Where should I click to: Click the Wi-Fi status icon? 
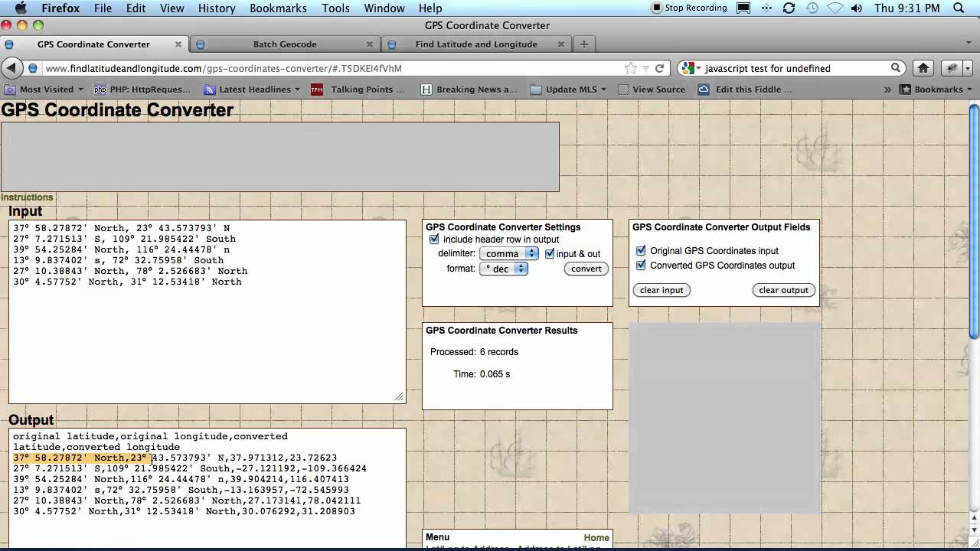(x=835, y=8)
